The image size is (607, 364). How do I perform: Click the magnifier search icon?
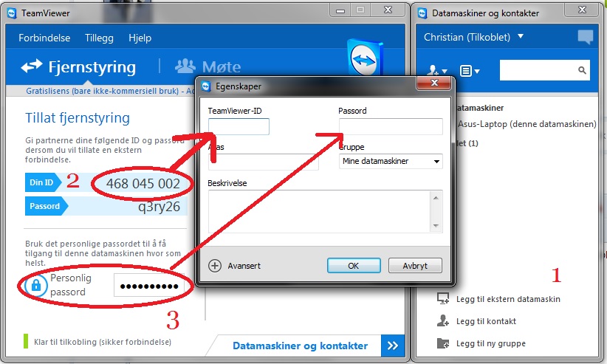(x=582, y=70)
